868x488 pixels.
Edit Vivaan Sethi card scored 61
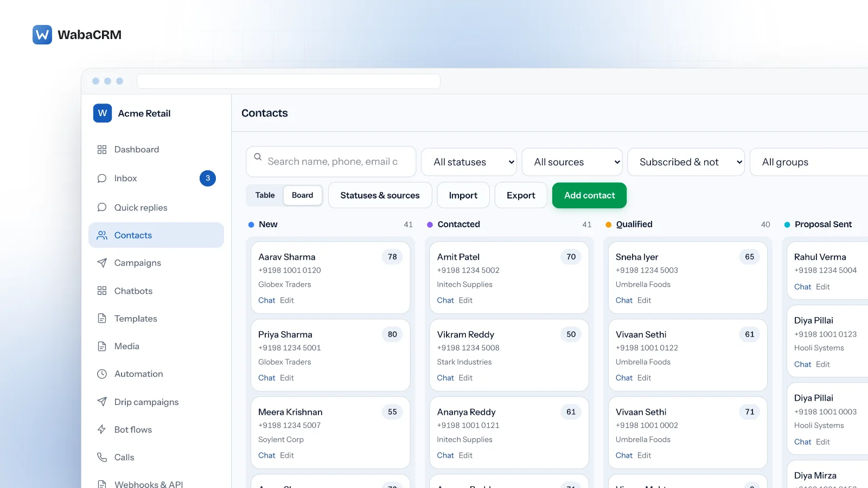(644, 378)
